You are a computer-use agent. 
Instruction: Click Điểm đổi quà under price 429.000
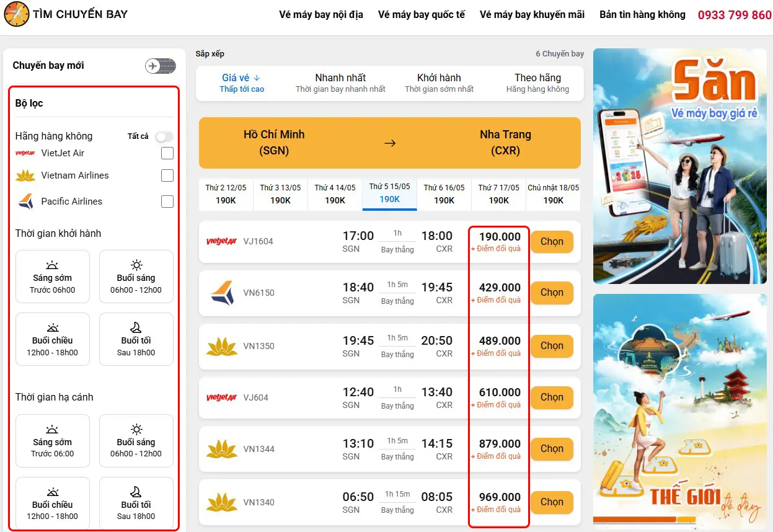click(x=496, y=300)
